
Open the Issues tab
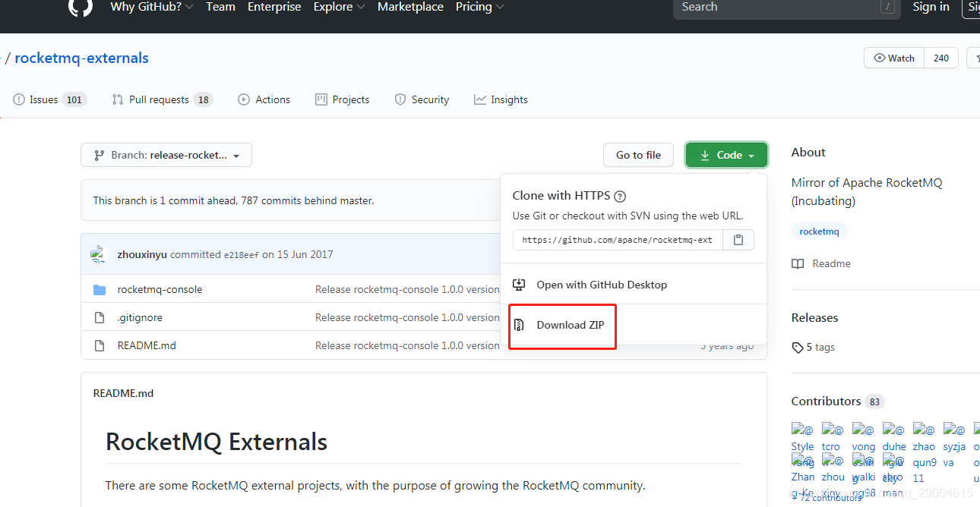click(50, 99)
